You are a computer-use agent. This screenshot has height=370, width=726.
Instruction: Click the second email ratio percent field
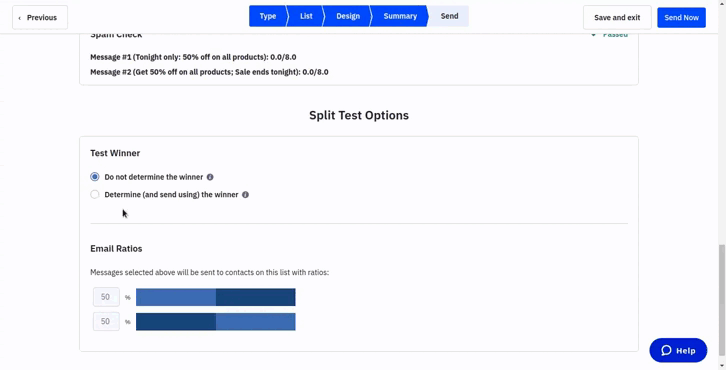[106, 321]
